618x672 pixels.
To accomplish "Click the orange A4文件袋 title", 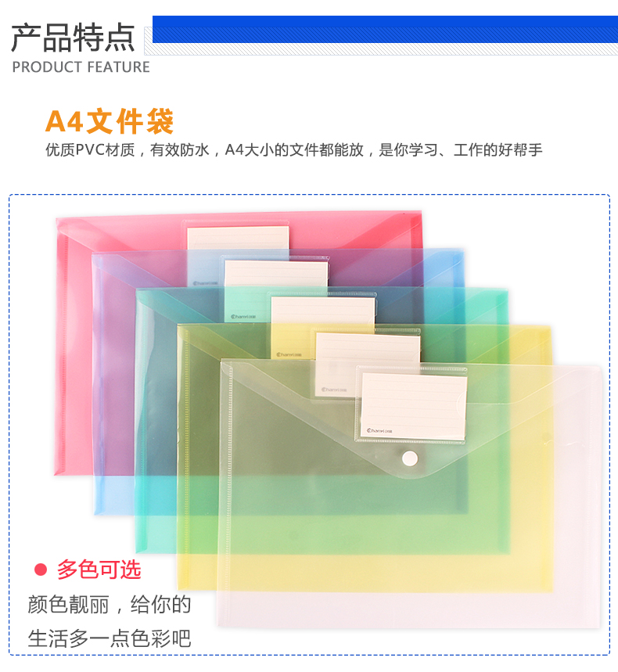I will (x=110, y=121).
